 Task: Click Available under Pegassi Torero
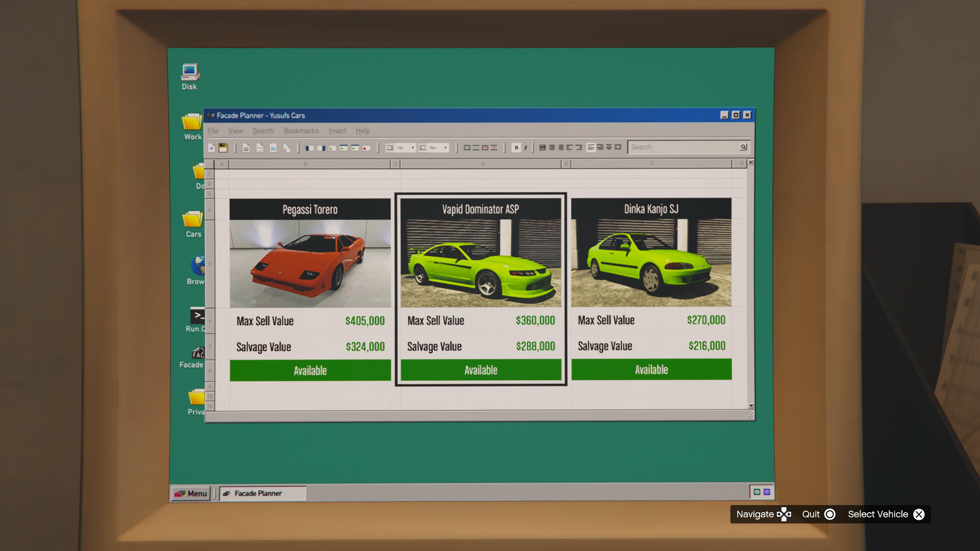(310, 370)
